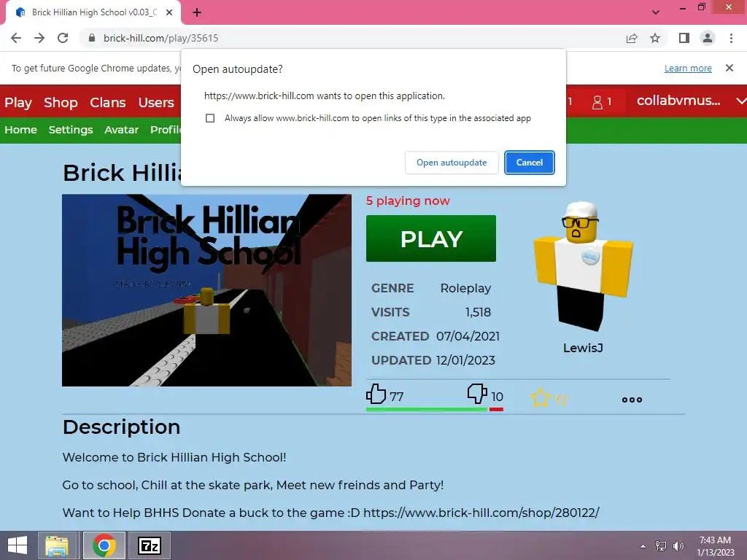Open the Windows Start menu

pos(18,545)
